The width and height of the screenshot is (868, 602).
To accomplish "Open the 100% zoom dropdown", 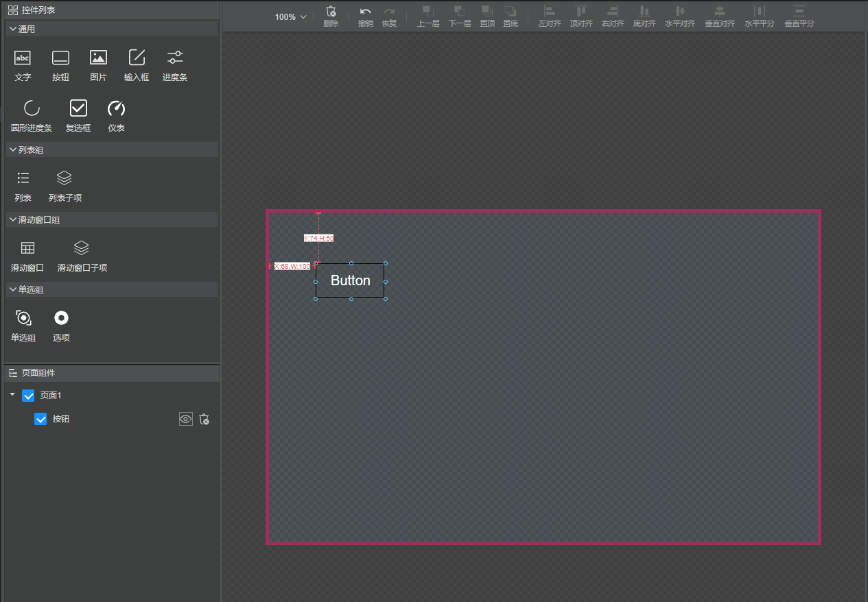I will (291, 17).
